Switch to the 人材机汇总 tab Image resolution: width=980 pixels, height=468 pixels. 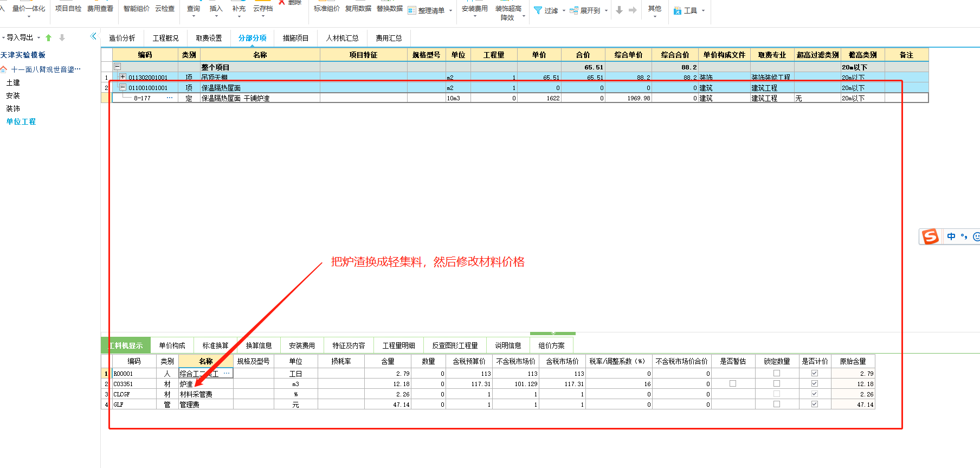(342, 38)
